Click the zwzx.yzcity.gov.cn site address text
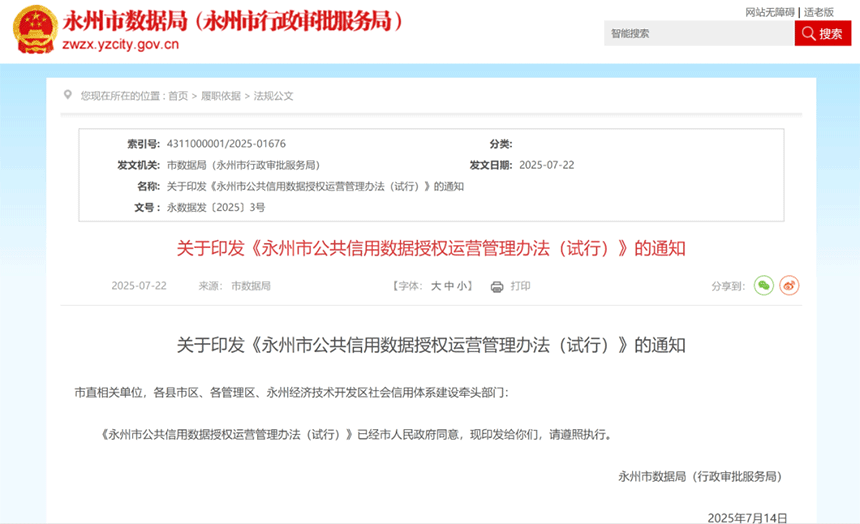Image resolution: width=860 pixels, height=524 pixels. [120, 45]
